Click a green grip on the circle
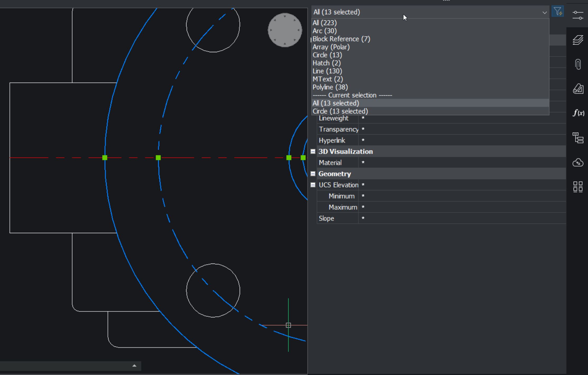The image size is (588, 375). pos(105,158)
